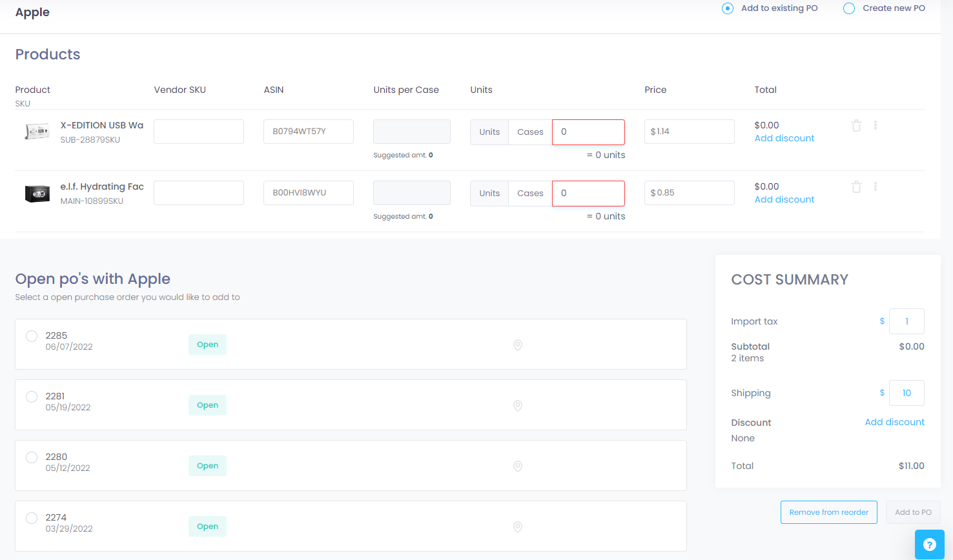
Task: Switch e.l.f. Hydrating quantity to Units
Action: [x=489, y=194]
